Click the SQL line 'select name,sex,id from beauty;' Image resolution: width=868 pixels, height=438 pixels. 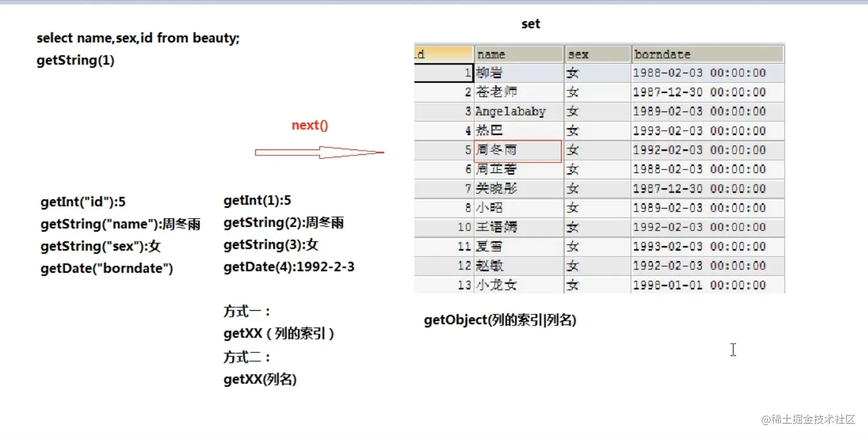[x=138, y=38]
